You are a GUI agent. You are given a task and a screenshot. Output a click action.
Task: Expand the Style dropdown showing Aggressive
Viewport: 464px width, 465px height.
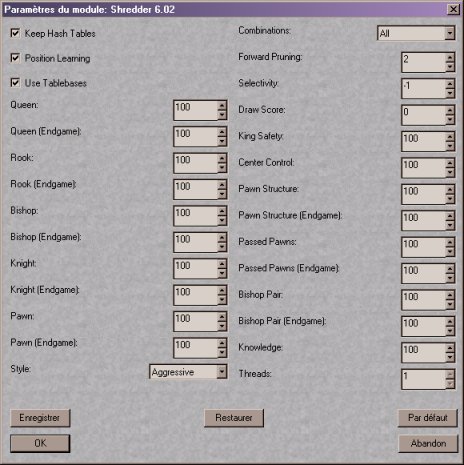pyautogui.click(x=222, y=372)
